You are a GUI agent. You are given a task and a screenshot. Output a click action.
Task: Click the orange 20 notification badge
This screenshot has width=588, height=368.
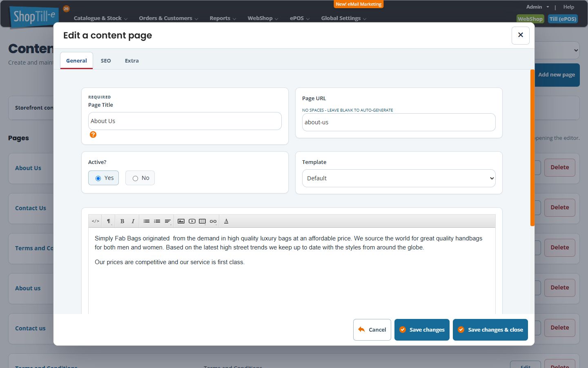pos(66,9)
